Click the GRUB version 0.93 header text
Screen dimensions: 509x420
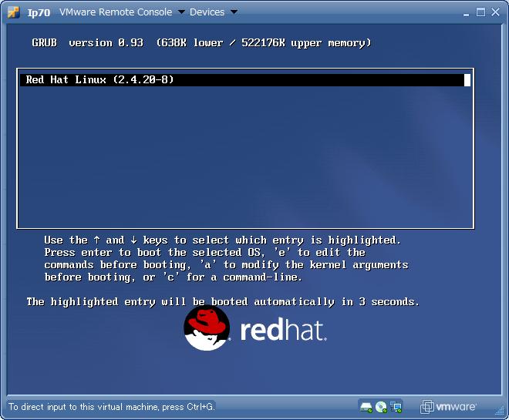click(201, 43)
